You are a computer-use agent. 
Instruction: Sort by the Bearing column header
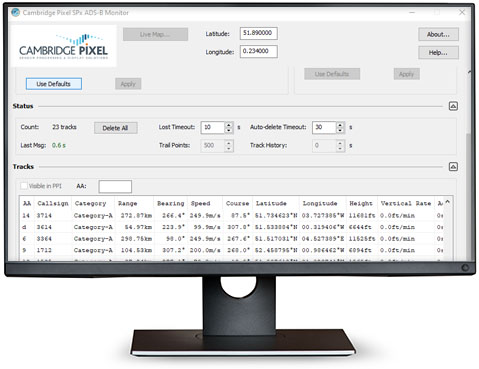point(171,203)
